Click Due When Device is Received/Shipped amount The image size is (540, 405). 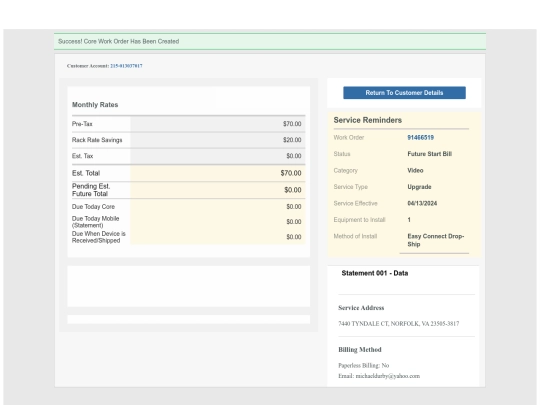294,237
